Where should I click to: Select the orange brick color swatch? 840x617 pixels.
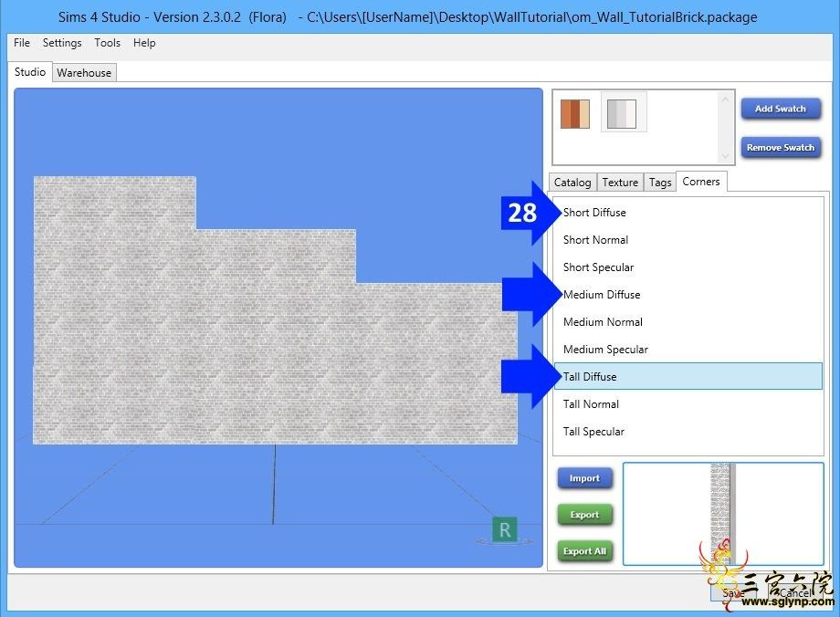[x=575, y=113]
